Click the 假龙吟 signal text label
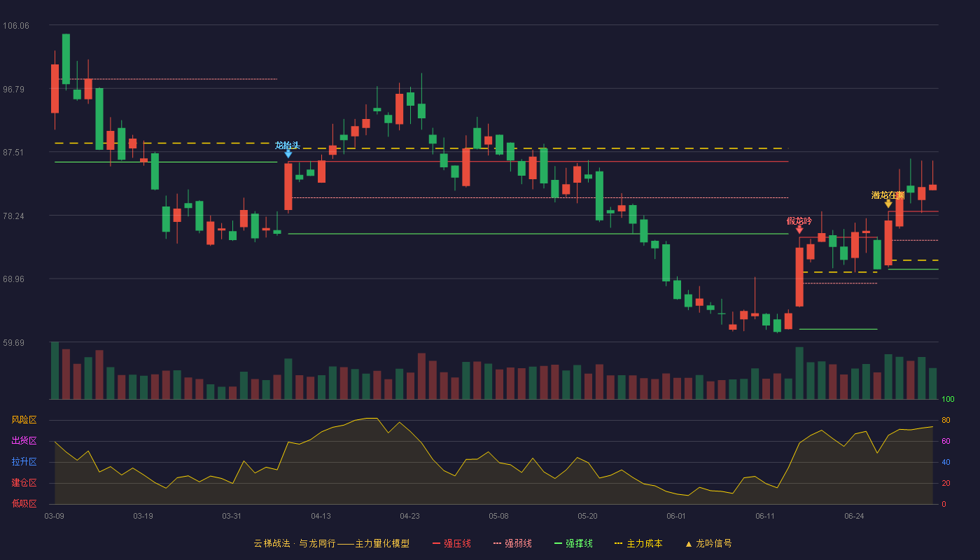The image size is (980, 560). 799,221
